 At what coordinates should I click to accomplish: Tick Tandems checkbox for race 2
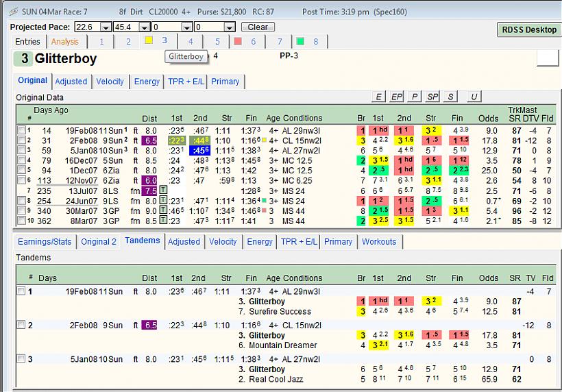pyautogui.click(x=21, y=325)
